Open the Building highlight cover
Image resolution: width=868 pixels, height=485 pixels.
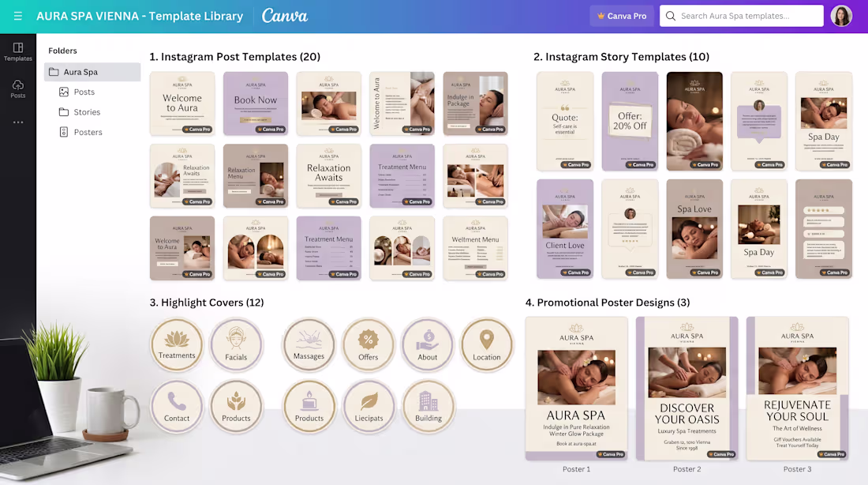tap(428, 406)
